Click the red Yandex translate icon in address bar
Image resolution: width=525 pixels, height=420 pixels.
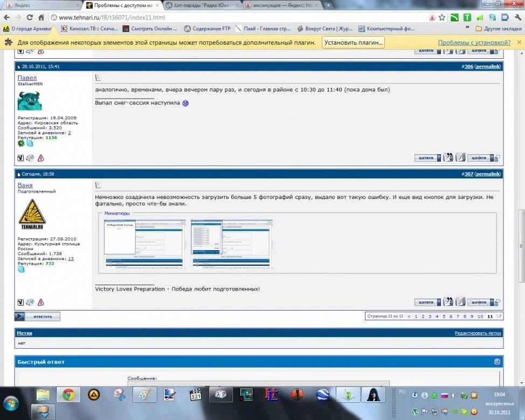(x=432, y=18)
